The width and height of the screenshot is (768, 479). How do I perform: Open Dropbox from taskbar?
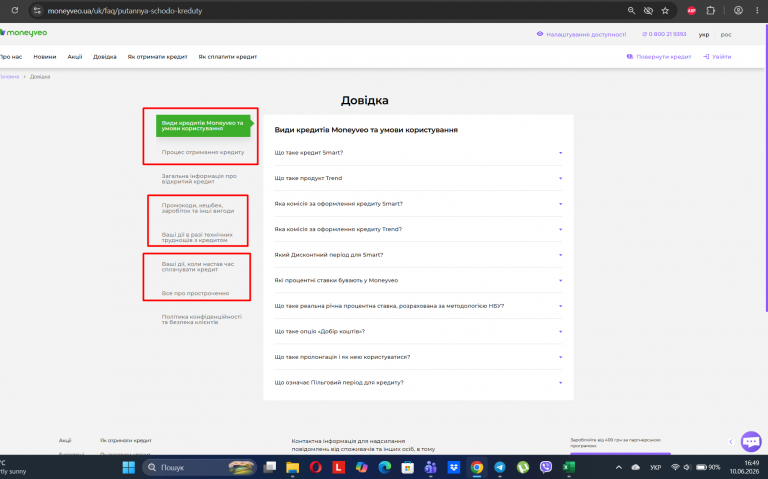[454, 467]
